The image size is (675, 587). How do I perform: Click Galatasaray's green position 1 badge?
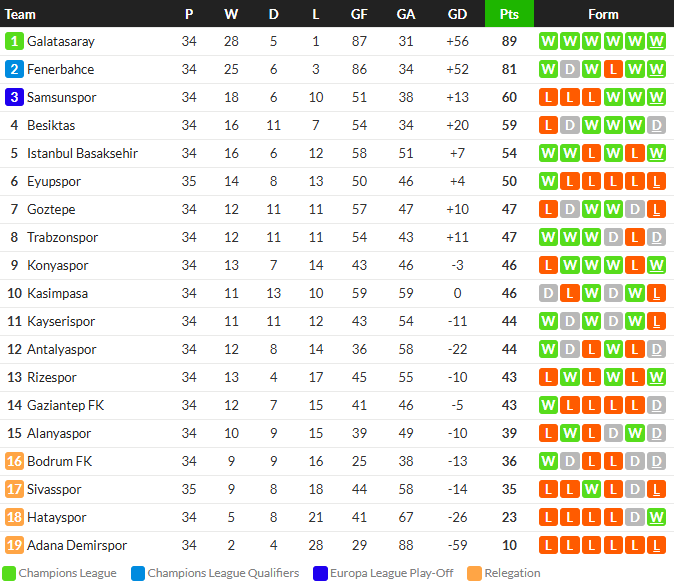pos(14,41)
